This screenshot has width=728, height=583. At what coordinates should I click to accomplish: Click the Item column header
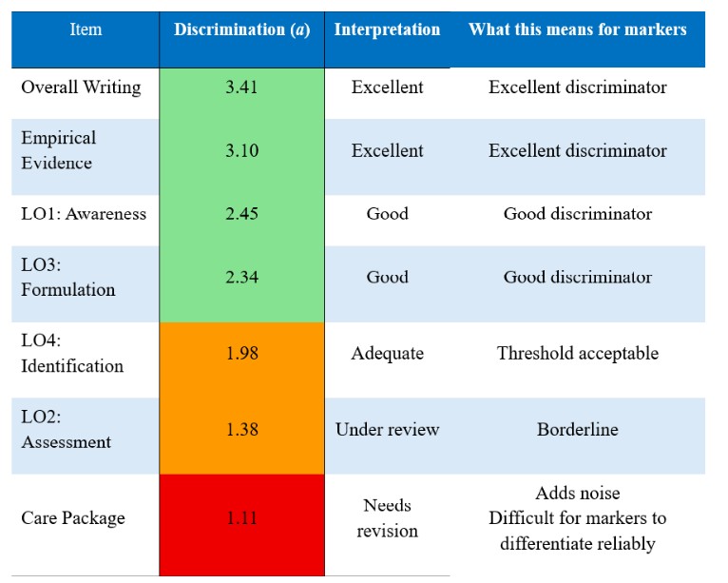(86, 40)
